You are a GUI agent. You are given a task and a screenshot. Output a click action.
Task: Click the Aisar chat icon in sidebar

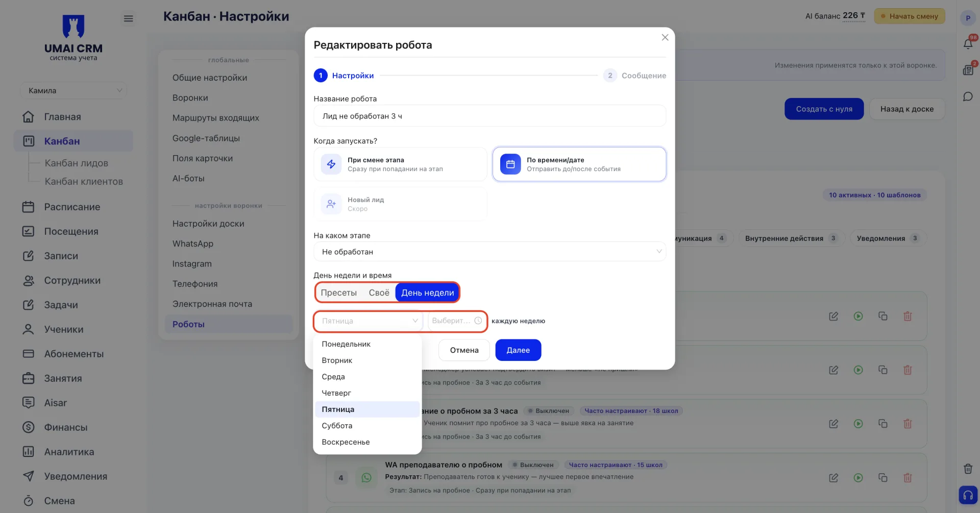(x=29, y=403)
